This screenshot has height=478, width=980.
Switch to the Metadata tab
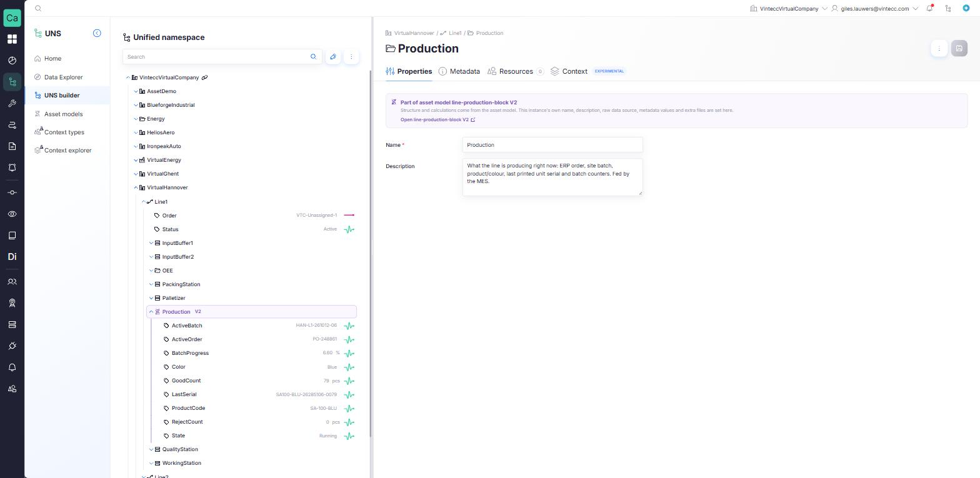point(459,71)
